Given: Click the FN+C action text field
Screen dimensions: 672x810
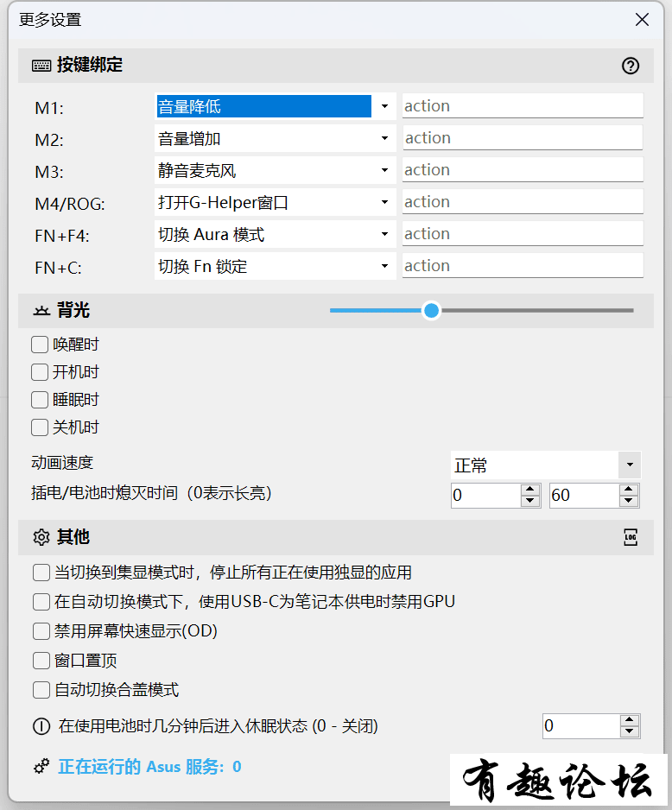Looking at the screenshot, I should tap(523, 266).
